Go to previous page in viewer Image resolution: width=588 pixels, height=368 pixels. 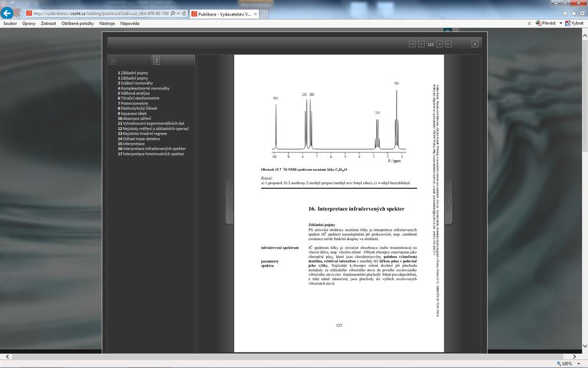pyautogui.click(x=421, y=44)
